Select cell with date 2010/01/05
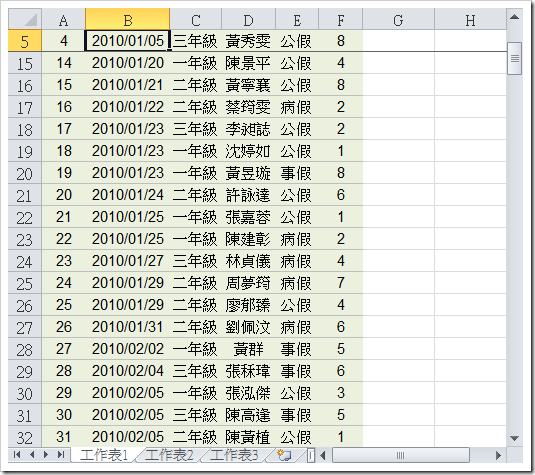 tap(128, 41)
